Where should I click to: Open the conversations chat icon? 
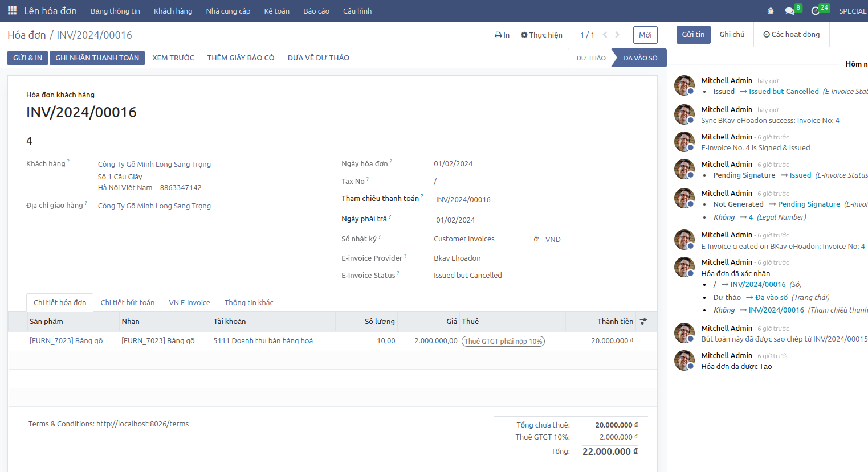pos(789,11)
